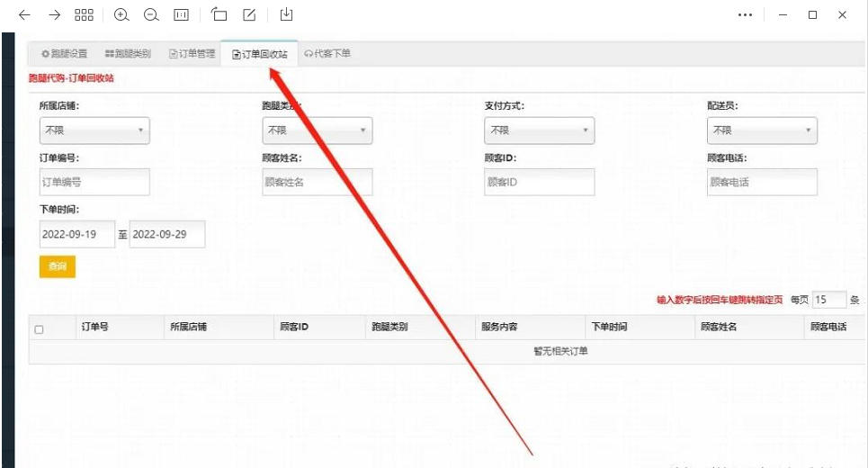The width and height of the screenshot is (868, 468).
Task: Open the three-dot more options menu
Action: coord(745,15)
